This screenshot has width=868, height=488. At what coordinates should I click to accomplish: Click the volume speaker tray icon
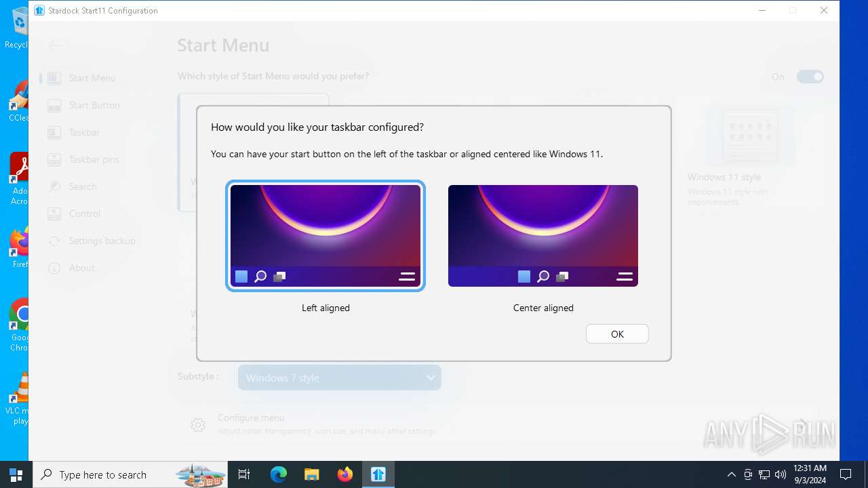pyautogui.click(x=781, y=474)
